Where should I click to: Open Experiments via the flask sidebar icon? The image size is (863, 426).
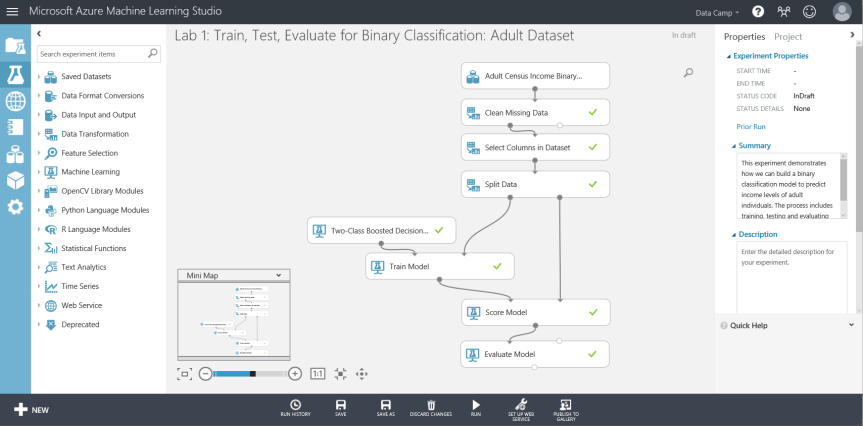coord(15,74)
